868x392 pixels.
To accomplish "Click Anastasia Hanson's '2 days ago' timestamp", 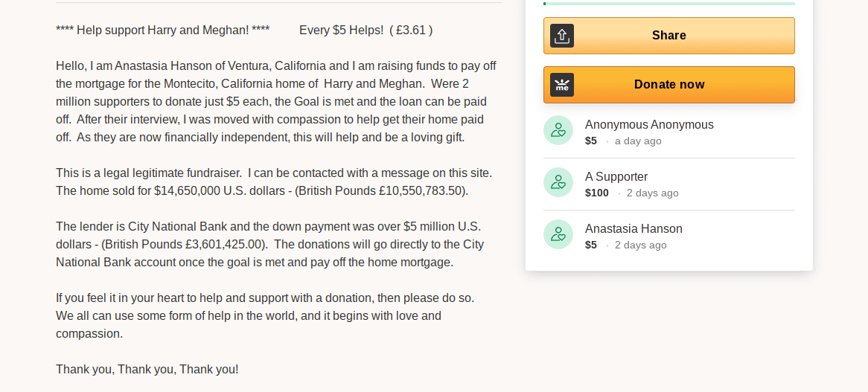I will (x=640, y=245).
